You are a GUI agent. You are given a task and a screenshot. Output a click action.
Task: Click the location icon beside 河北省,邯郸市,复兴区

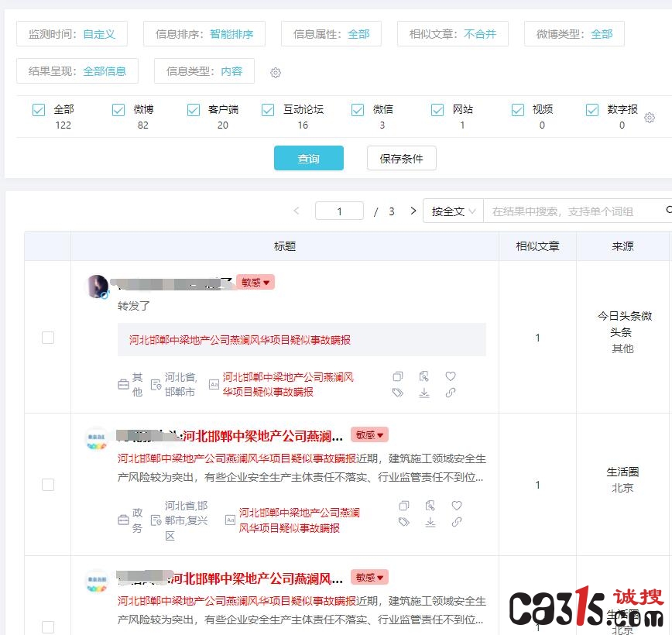156,520
